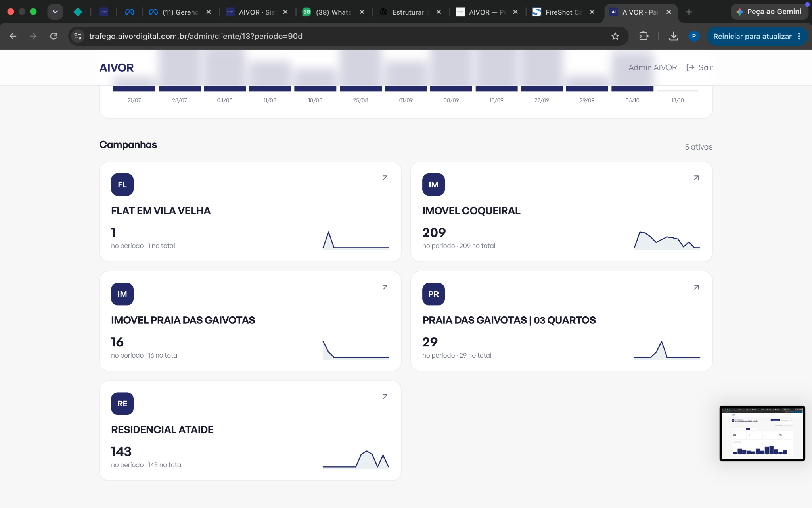Open IMOVEL PRAIA DAS GAIVOTAS arrow icon

[385, 287]
